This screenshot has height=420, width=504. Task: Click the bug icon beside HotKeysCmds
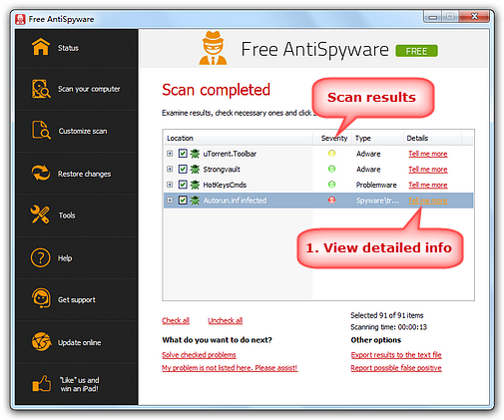point(195,185)
